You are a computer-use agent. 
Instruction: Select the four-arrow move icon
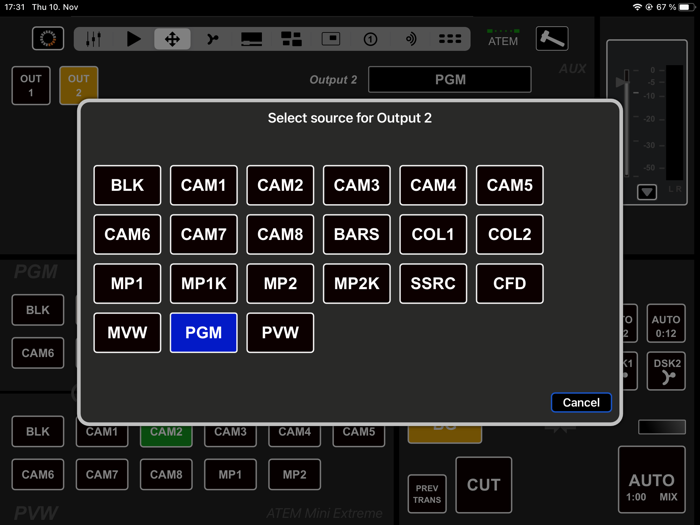(x=172, y=39)
